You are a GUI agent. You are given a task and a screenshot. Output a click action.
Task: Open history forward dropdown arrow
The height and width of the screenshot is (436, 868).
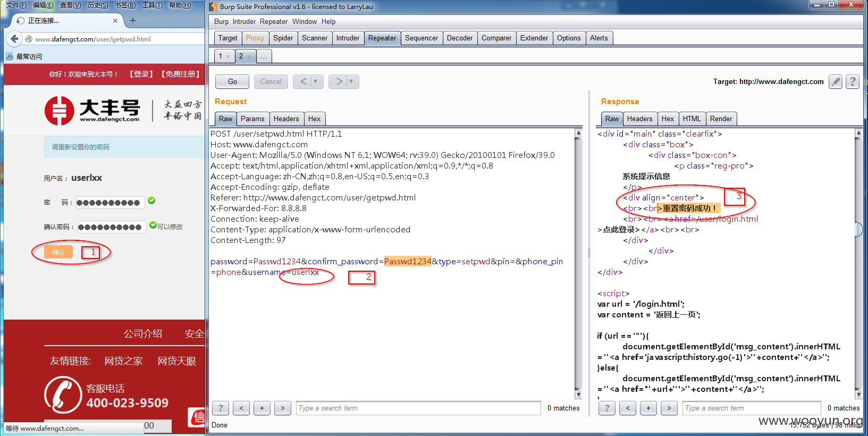tap(351, 81)
